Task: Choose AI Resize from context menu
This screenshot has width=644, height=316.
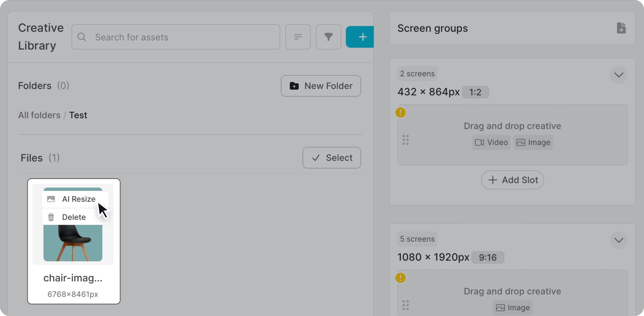Action: coord(75,199)
